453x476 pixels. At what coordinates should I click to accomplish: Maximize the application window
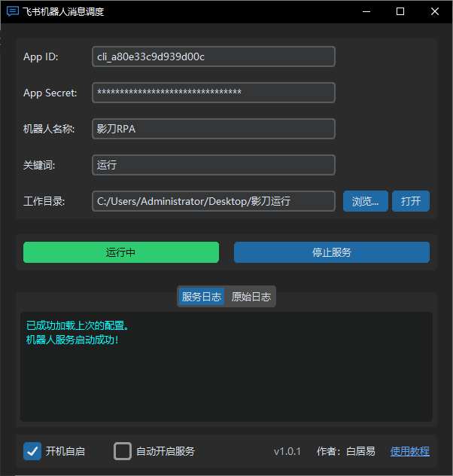pos(400,12)
